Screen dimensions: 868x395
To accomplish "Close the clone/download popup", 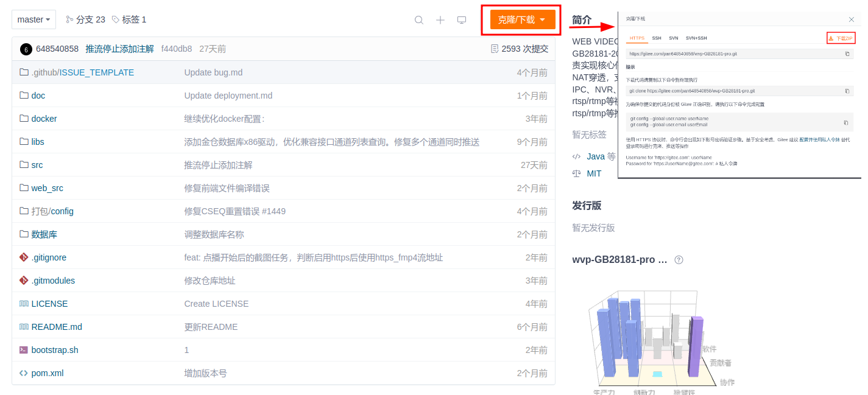I will tap(852, 19).
